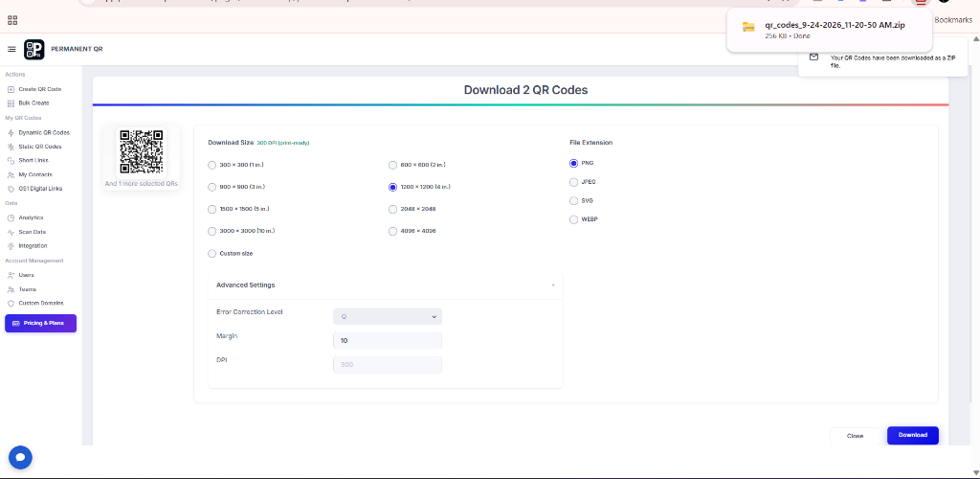Click the Static QR Codes icon
Screen dimensions: 980x479
11,147
